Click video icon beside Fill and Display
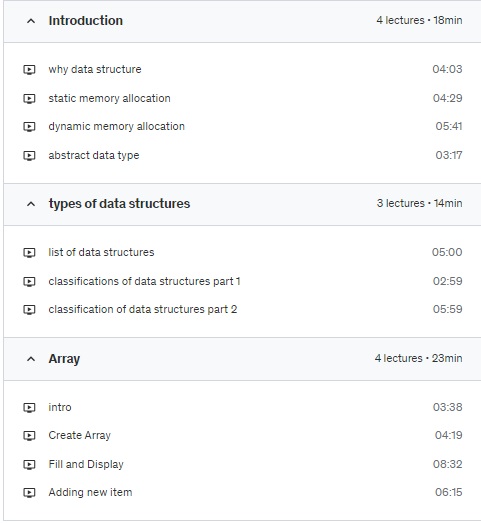Image resolution: width=481 pixels, height=523 pixels. click(x=29, y=465)
